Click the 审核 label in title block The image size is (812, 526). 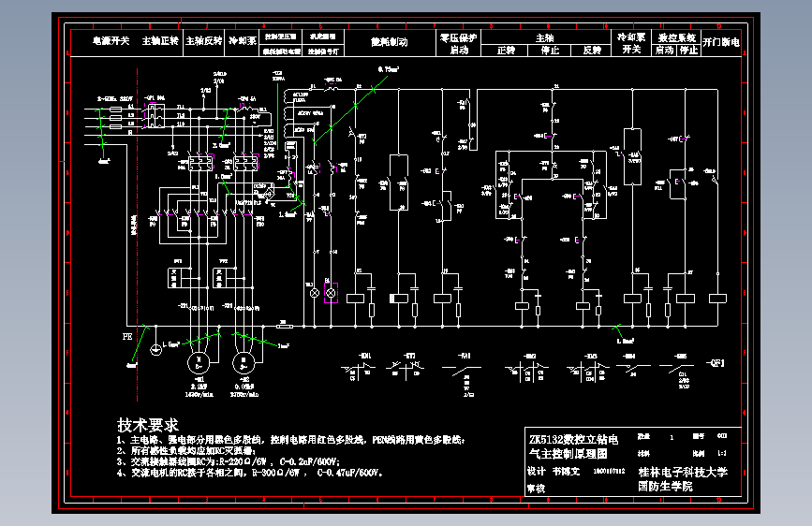[x=536, y=489]
